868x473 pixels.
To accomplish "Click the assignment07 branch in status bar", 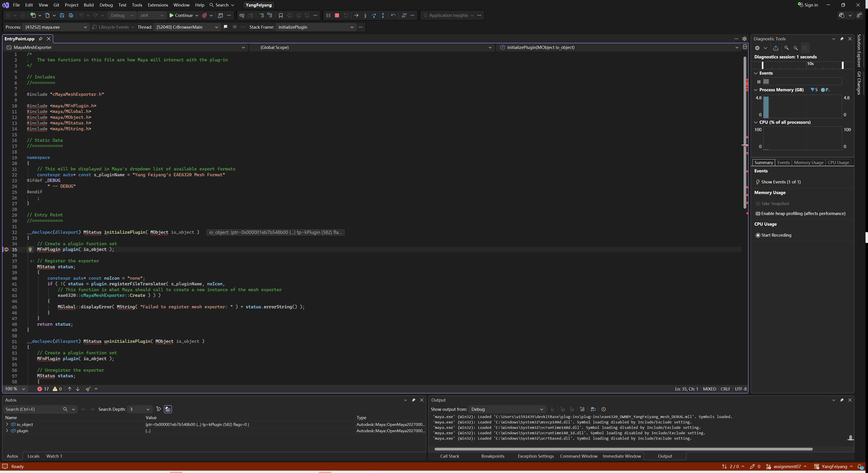I will click(x=786, y=467).
